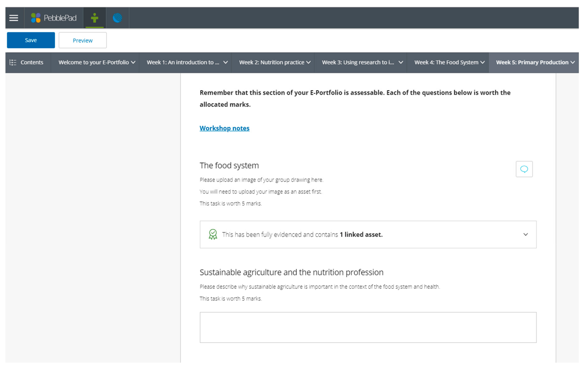
Task: Click the Preview button
Action: point(83,40)
